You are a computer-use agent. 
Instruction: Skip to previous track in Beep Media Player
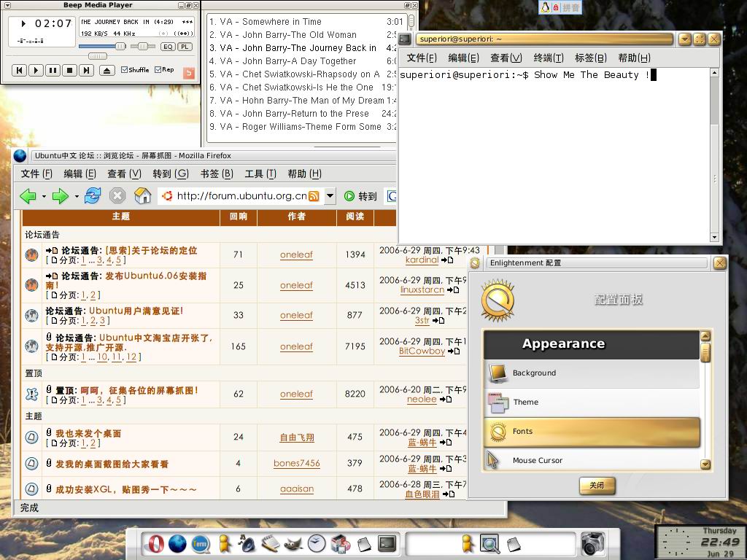19,71
